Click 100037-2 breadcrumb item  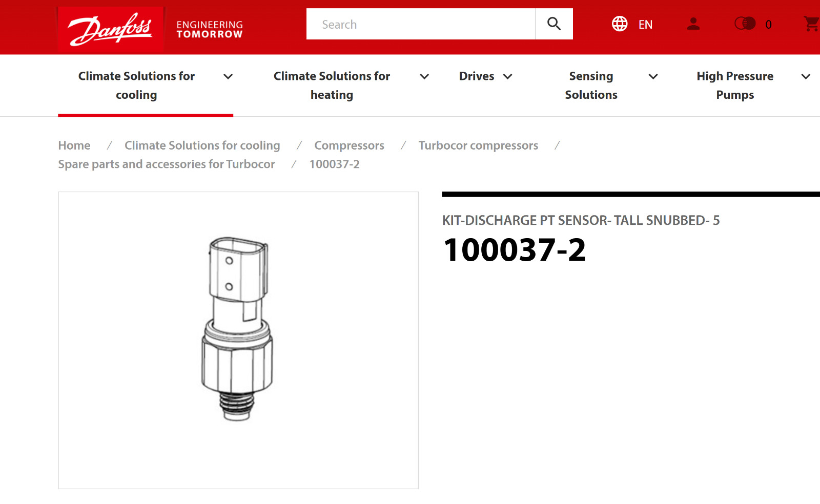point(334,164)
